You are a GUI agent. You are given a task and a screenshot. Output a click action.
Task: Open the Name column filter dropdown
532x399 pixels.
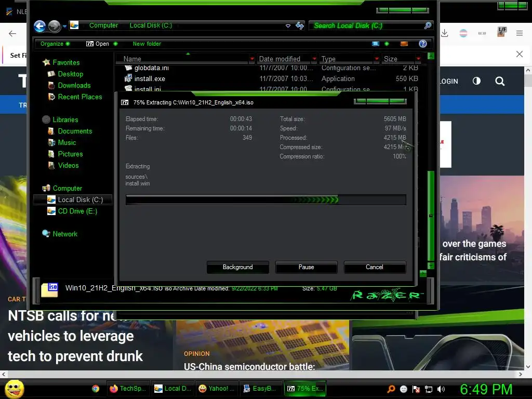coord(252,59)
